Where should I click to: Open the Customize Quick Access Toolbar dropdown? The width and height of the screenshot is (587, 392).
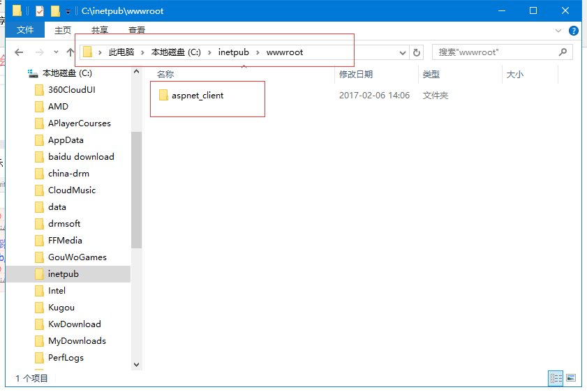point(68,12)
